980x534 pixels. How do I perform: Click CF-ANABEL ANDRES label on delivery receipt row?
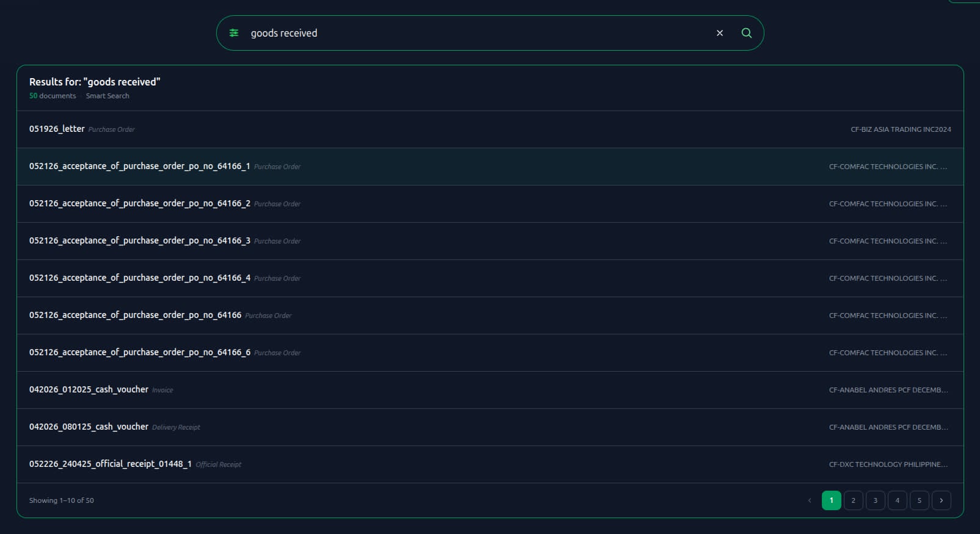[x=888, y=427]
